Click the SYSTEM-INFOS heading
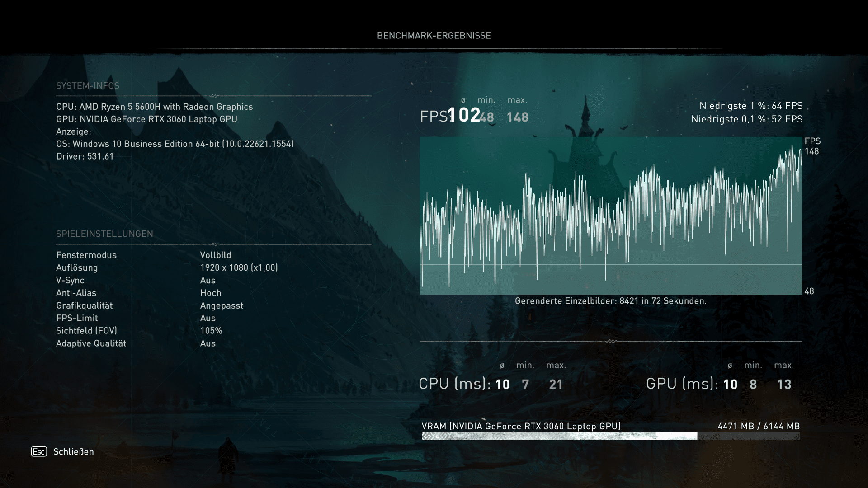The width and height of the screenshot is (868, 488). [x=88, y=85]
